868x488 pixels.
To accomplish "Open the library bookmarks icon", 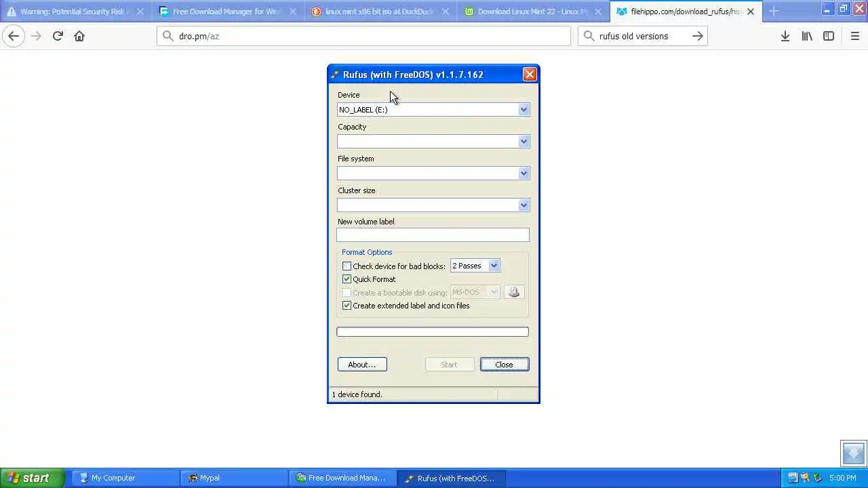I will pyautogui.click(x=807, y=36).
